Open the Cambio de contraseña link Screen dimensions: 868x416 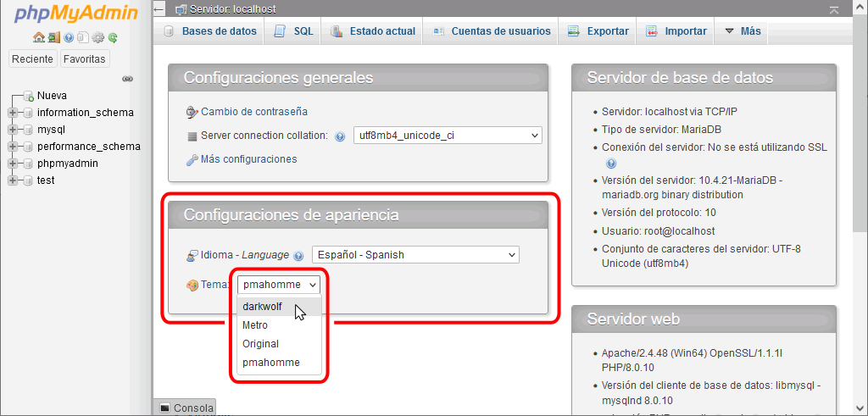click(254, 112)
